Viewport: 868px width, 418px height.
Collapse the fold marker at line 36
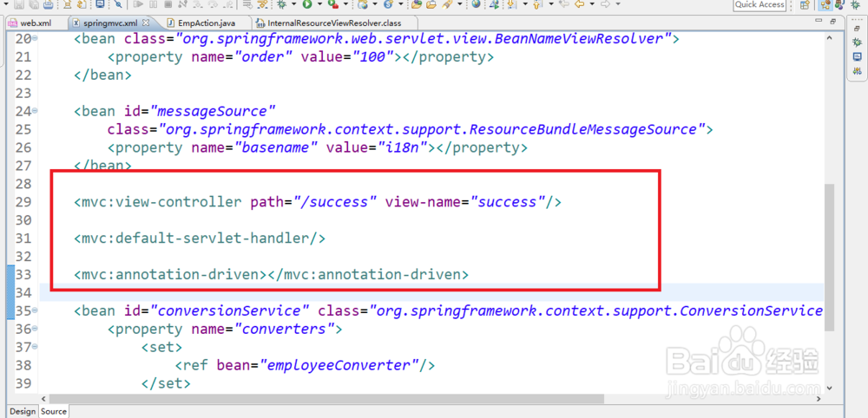tap(35, 329)
